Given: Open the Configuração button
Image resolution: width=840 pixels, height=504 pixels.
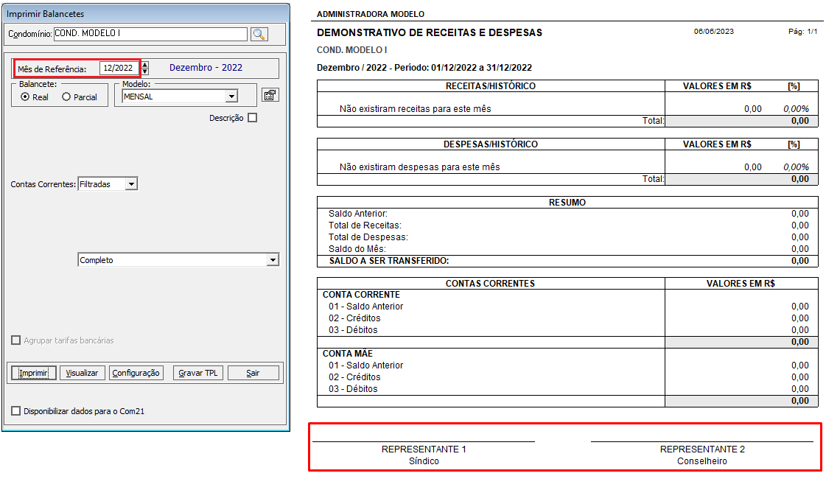Looking at the screenshot, I should pyautogui.click(x=136, y=373).
